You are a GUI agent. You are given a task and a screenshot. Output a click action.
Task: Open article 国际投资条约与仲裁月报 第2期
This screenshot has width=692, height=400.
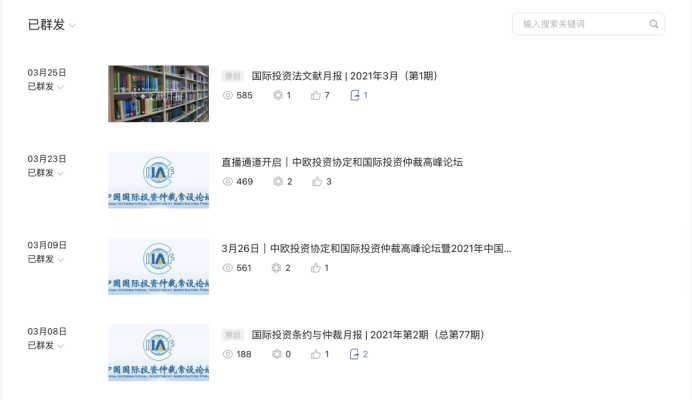pyautogui.click(x=368, y=335)
